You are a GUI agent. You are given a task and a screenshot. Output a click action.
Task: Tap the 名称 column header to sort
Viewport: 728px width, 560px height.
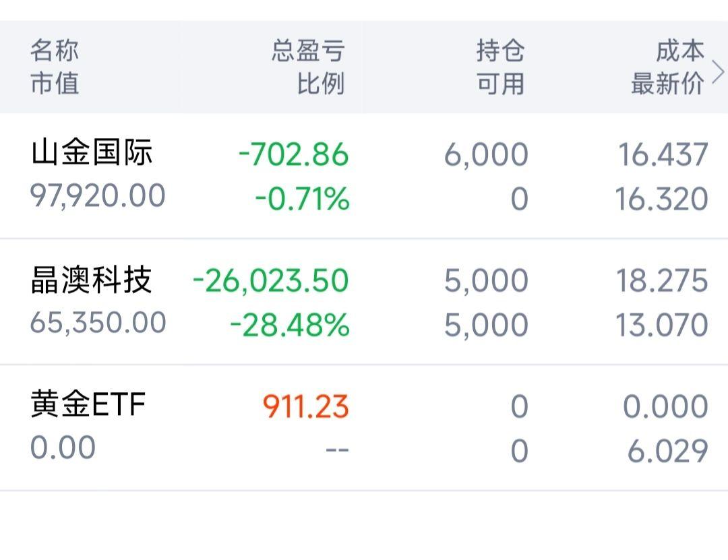(54, 49)
